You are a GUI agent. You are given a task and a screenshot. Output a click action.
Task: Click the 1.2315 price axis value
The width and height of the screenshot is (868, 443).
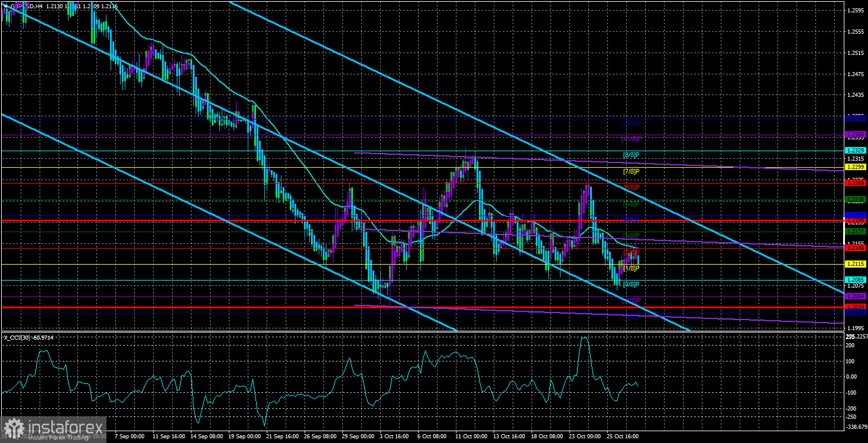856,159
